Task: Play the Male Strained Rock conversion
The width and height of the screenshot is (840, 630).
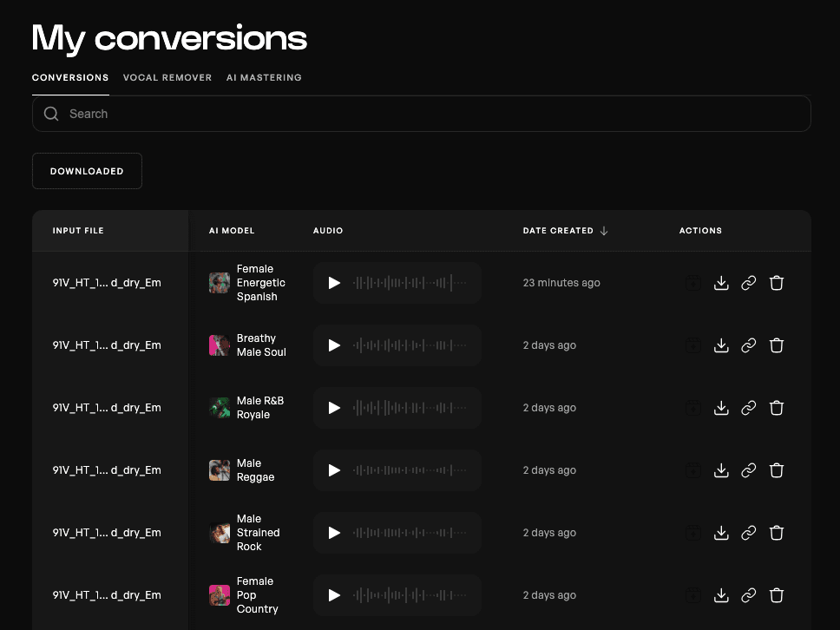Action: pos(334,533)
